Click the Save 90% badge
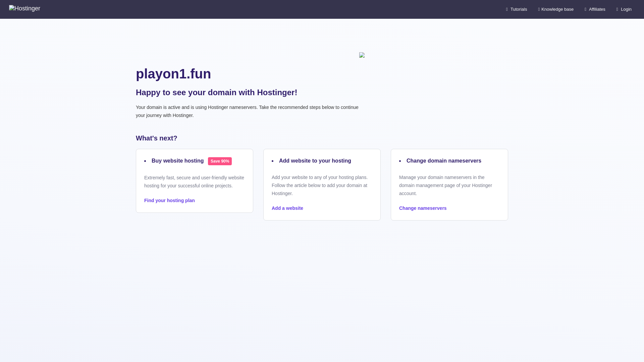The image size is (644, 362). [220, 161]
